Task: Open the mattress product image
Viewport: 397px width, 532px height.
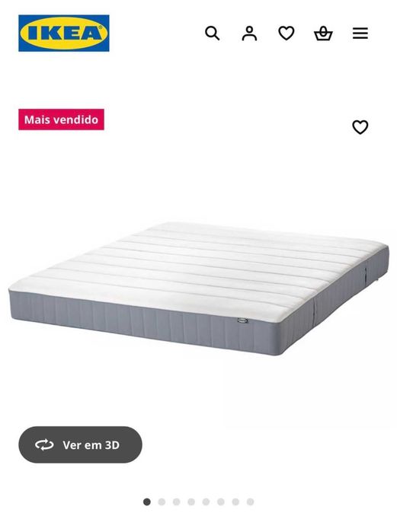Action: [199, 288]
